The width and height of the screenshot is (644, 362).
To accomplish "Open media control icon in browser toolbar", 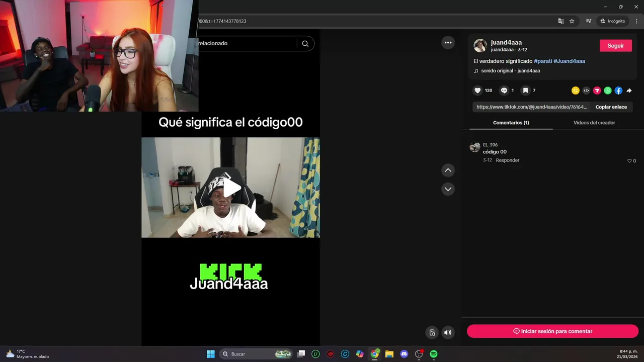I will click(x=588, y=21).
